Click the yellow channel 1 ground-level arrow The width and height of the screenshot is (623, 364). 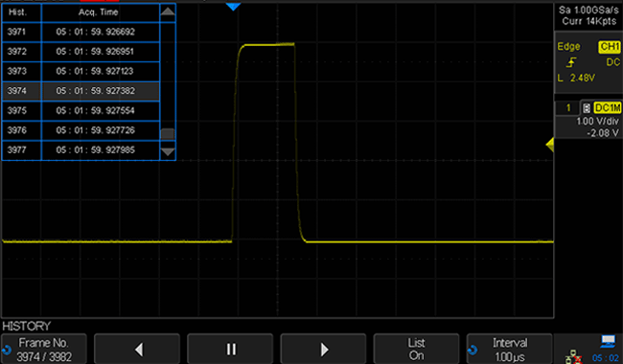click(550, 145)
